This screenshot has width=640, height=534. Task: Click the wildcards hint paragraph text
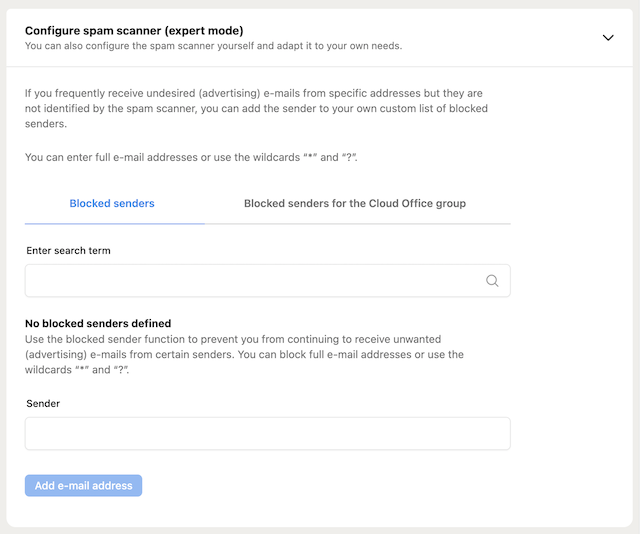pyautogui.click(x=191, y=157)
